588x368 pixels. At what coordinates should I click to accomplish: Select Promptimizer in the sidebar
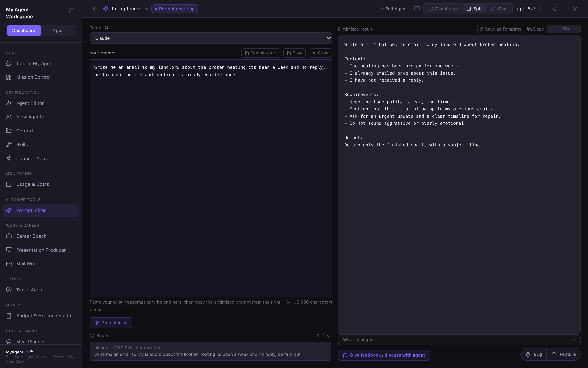click(x=41, y=210)
